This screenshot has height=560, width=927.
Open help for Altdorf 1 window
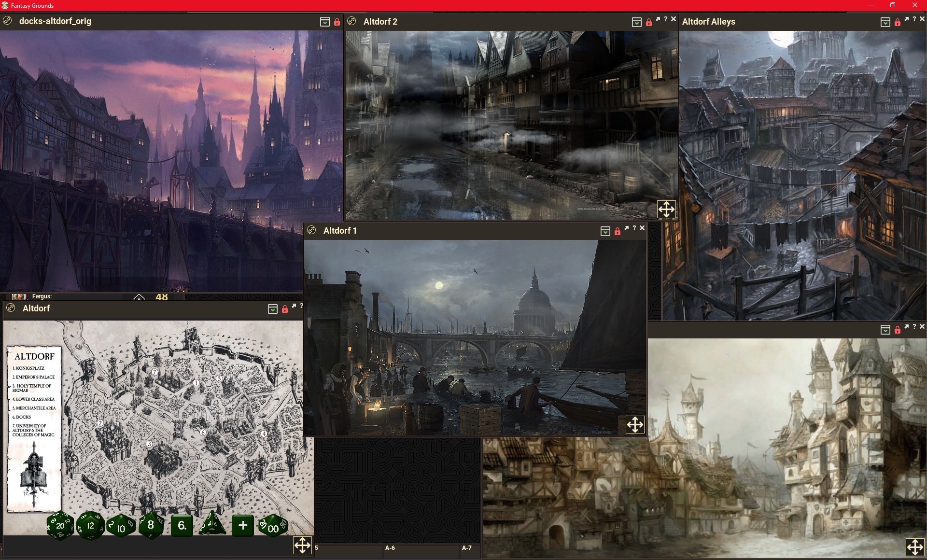click(634, 228)
